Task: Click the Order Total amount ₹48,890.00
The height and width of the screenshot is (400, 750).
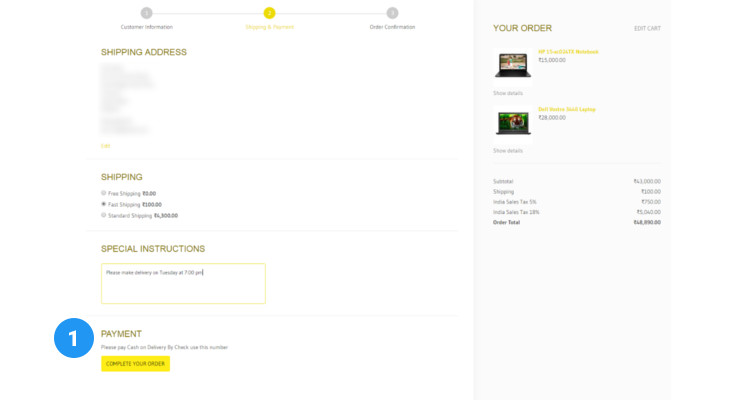Action: [647, 222]
